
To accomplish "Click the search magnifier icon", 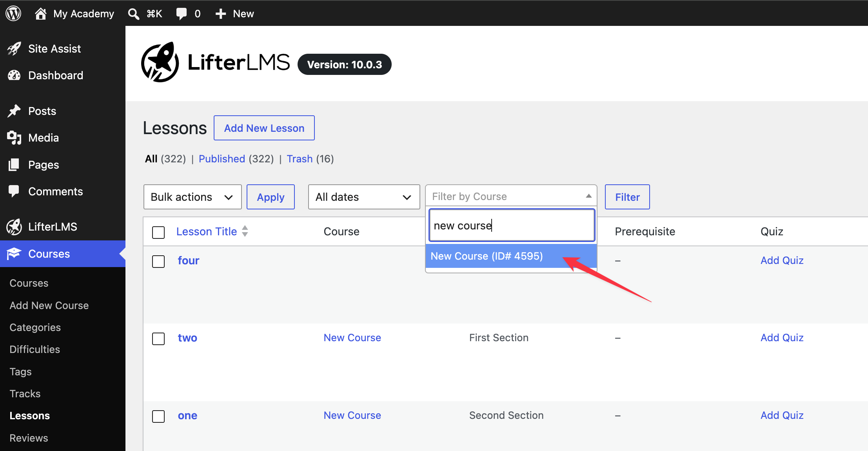I will (134, 14).
